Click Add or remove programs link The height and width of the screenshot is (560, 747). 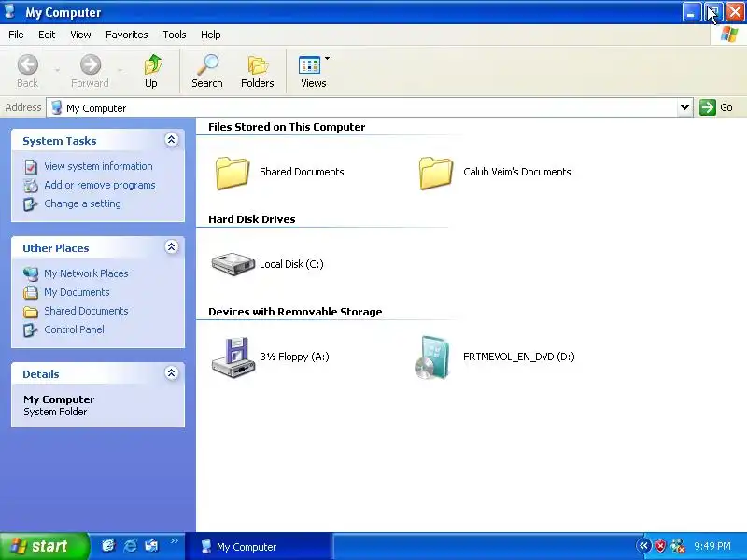tap(100, 185)
